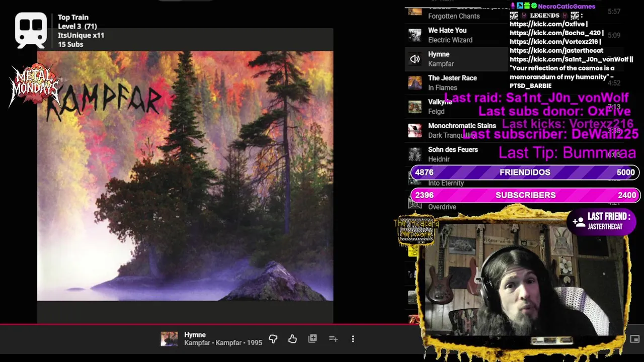Click the Last Friend add-person icon
The width and height of the screenshot is (644, 362).
578,221
